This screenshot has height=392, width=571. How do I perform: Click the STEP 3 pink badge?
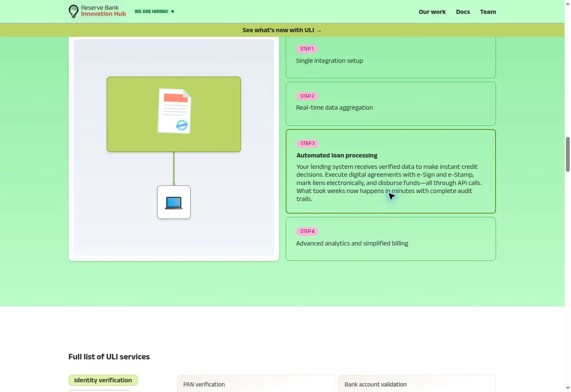[x=308, y=144]
